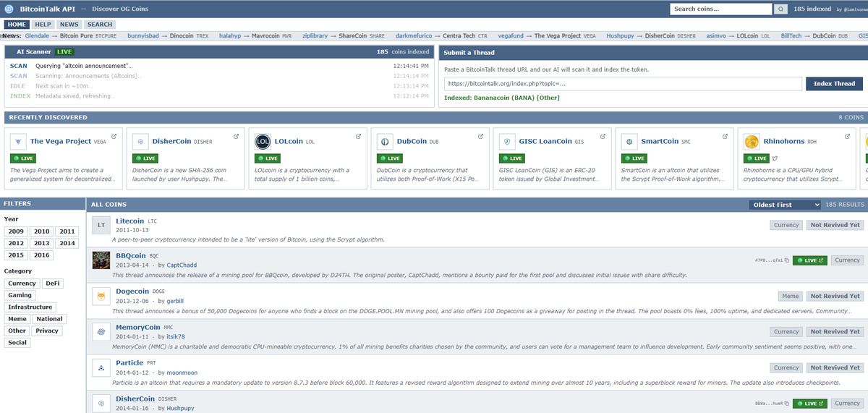Click the BBQcoin thumbnail image

click(101, 260)
